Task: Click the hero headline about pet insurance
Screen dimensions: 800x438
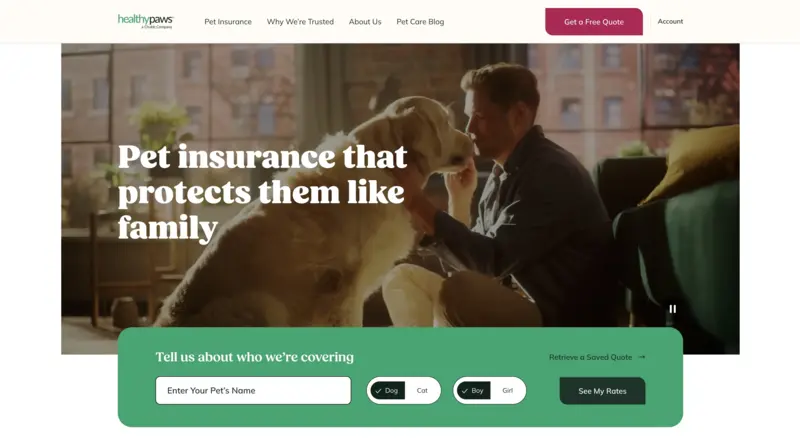Action: pyautogui.click(x=263, y=192)
